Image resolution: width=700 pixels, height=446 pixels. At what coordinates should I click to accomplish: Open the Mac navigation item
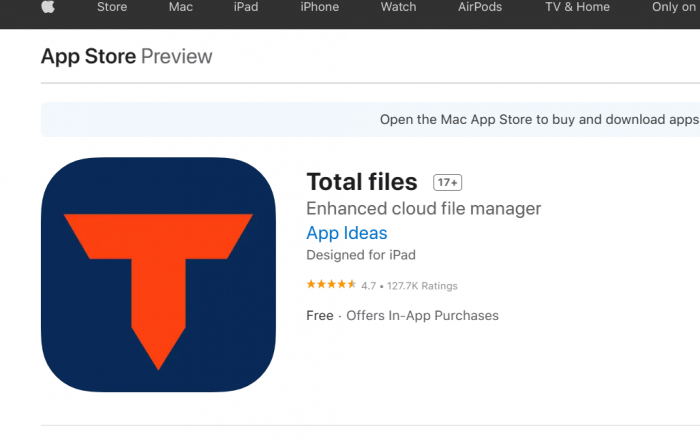[x=181, y=7]
